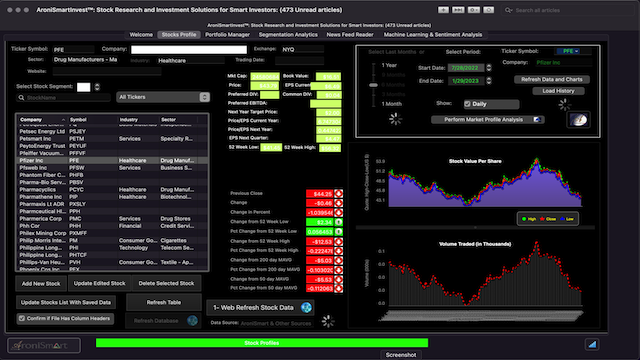Click down-arrow icon beside Change in Percent
Screen dimensions: 640x360
coord(338,213)
